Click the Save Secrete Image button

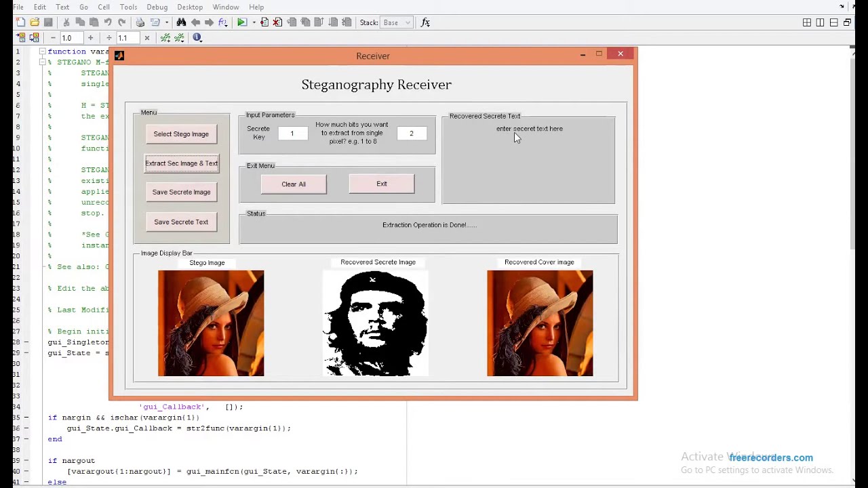click(x=181, y=192)
